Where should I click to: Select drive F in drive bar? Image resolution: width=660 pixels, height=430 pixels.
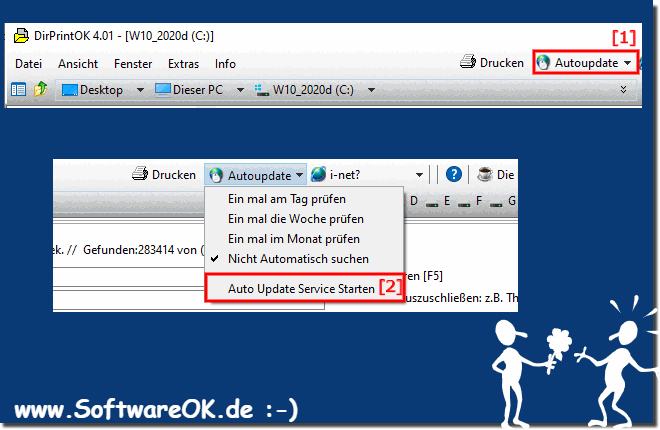pyautogui.click(x=470, y=201)
